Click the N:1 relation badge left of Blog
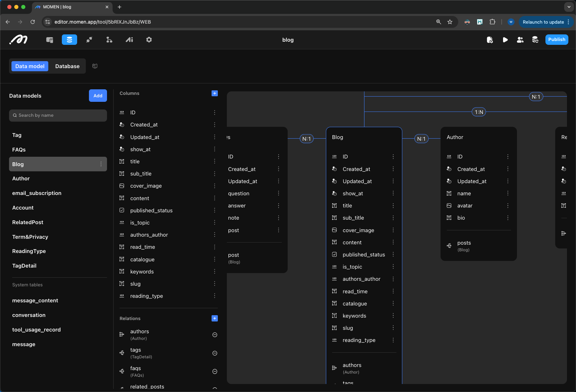The image size is (576, 392). point(306,139)
